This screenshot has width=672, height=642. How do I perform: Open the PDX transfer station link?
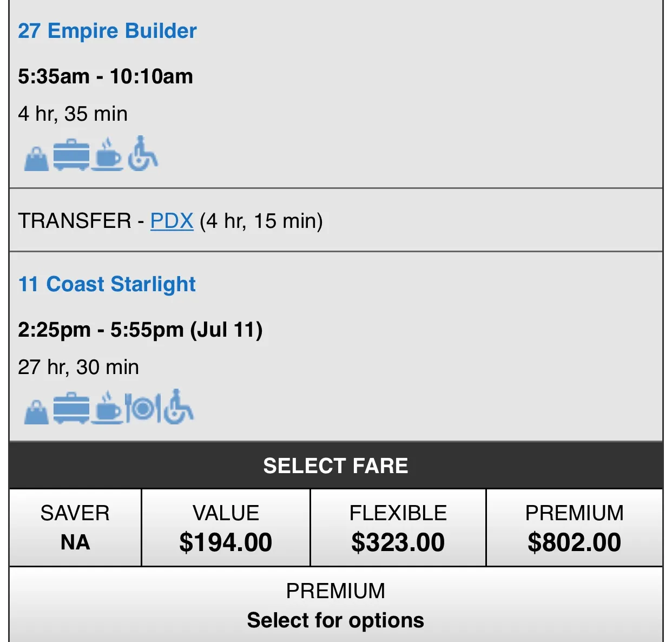[172, 221]
